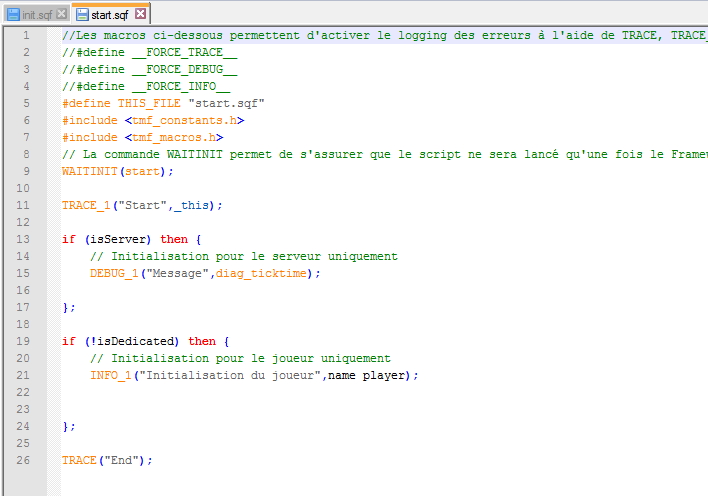Click line number 19 in the margin
The height and width of the screenshot is (496, 708).
coord(22,341)
